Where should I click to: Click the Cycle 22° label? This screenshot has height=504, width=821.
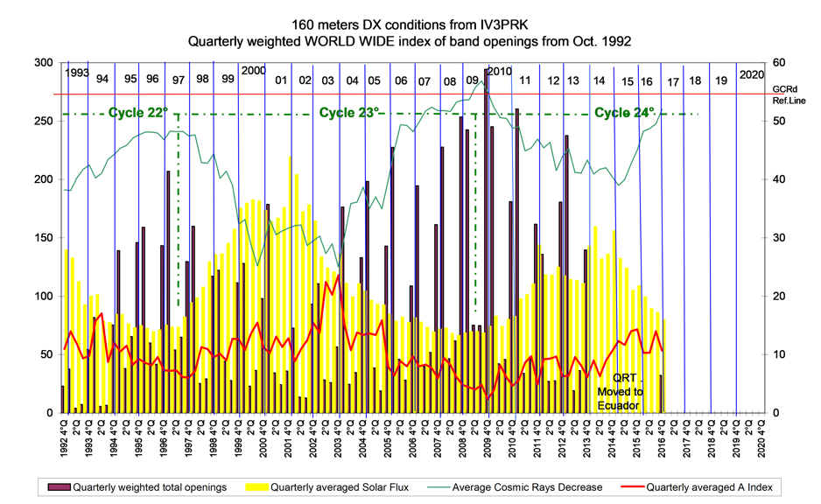[x=137, y=113]
